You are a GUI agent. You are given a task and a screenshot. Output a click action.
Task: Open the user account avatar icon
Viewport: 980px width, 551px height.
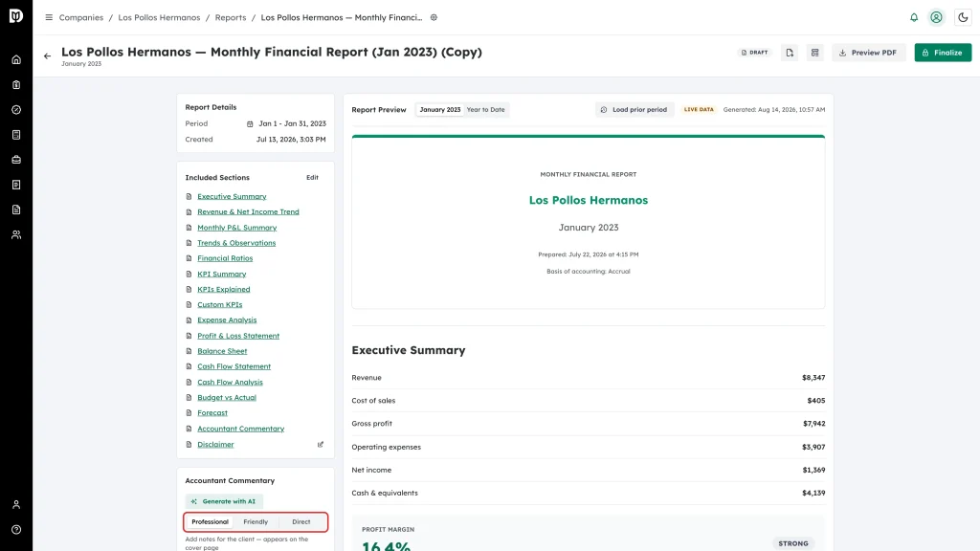[936, 17]
